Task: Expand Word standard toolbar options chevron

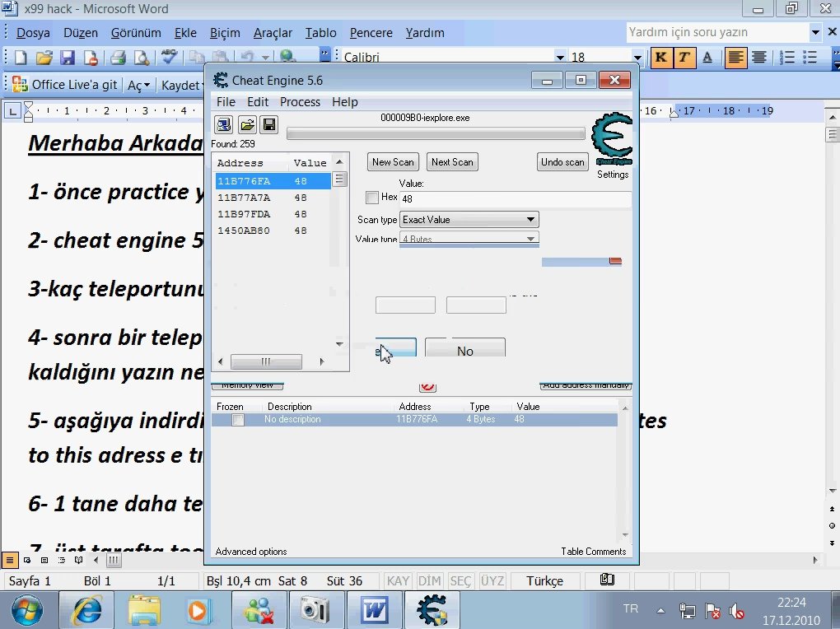Action: tap(324, 54)
